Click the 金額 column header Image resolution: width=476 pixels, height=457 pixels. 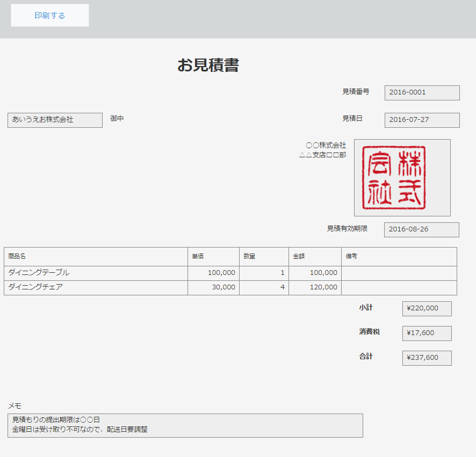[x=315, y=257]
